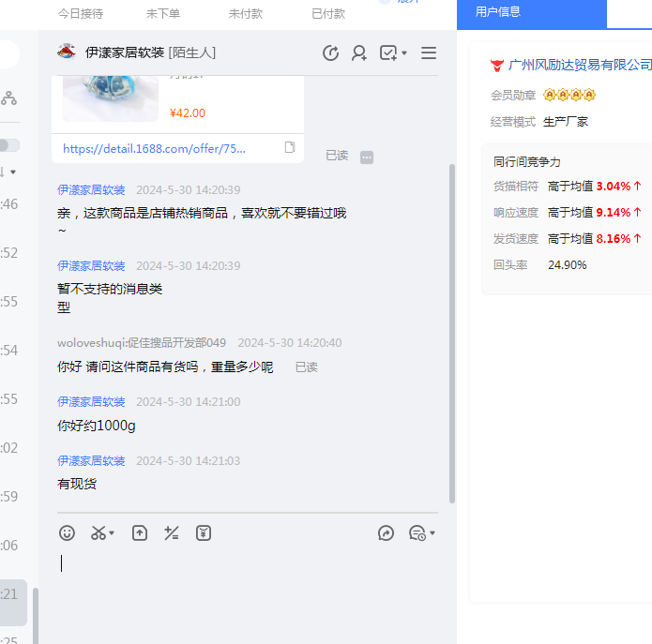
Task: Open the emoji picker in chat toolbar
Action: [x=67, y=532]
